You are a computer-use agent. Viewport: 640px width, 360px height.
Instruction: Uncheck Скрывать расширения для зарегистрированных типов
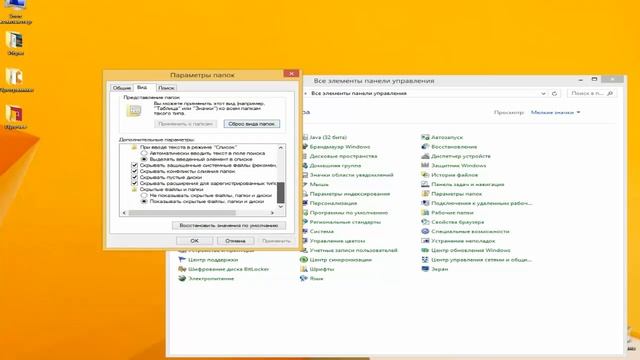click(135, 184)
